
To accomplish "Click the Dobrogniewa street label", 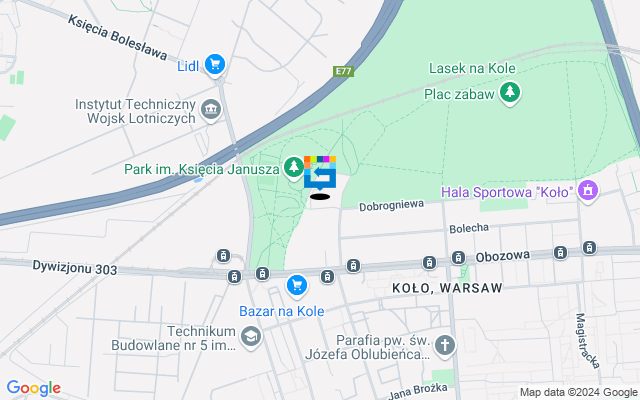I will pyautogui.click(x=391, y=205).
